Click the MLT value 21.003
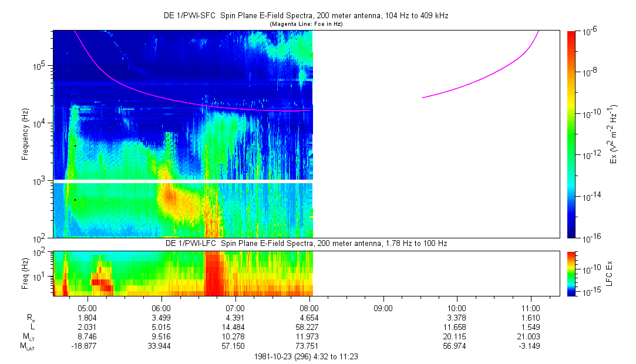This screenshot has height=364, width=636. pos(531,336)
